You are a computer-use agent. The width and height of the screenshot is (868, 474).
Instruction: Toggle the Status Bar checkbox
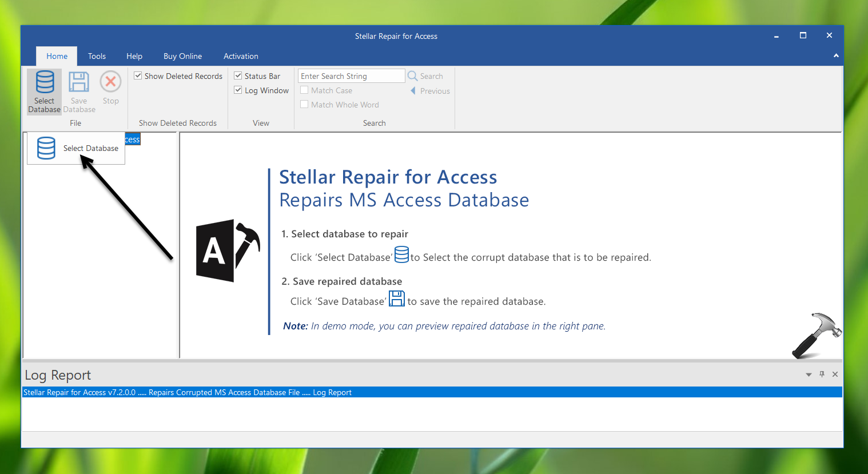(x=238, y=76)
